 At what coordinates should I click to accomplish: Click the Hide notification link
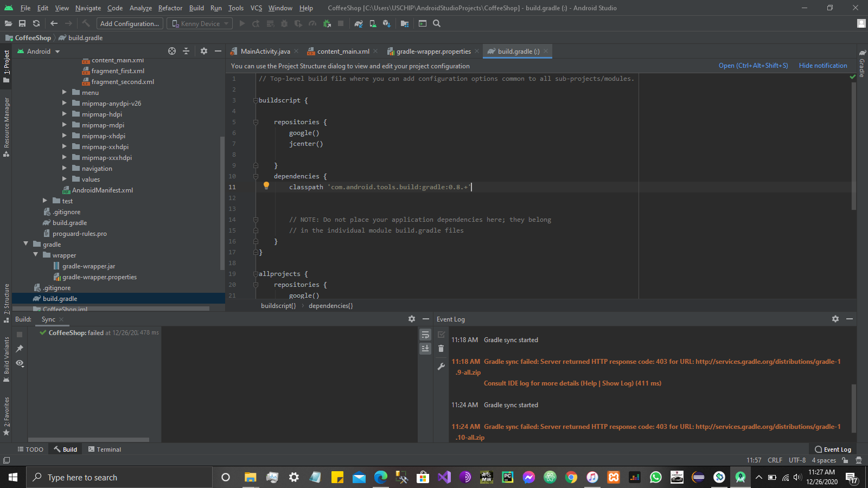(x=822, y=66)
